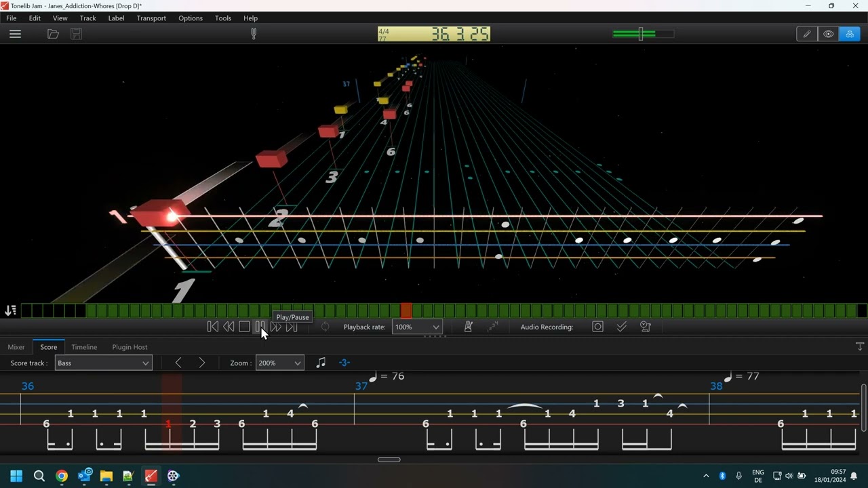The image size is (868, 488).
Task: Collapse the bottom panel with the arrow
Action: [860, 346]
